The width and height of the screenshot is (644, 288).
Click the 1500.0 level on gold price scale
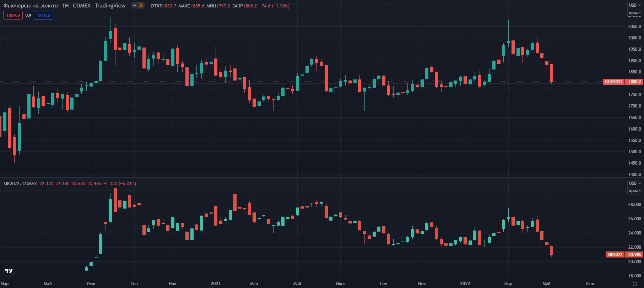634,152
